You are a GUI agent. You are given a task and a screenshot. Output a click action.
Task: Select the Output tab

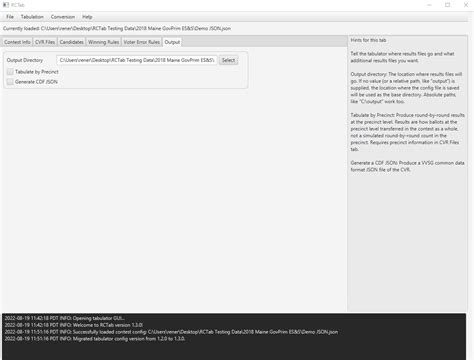(x=172, y=42)
